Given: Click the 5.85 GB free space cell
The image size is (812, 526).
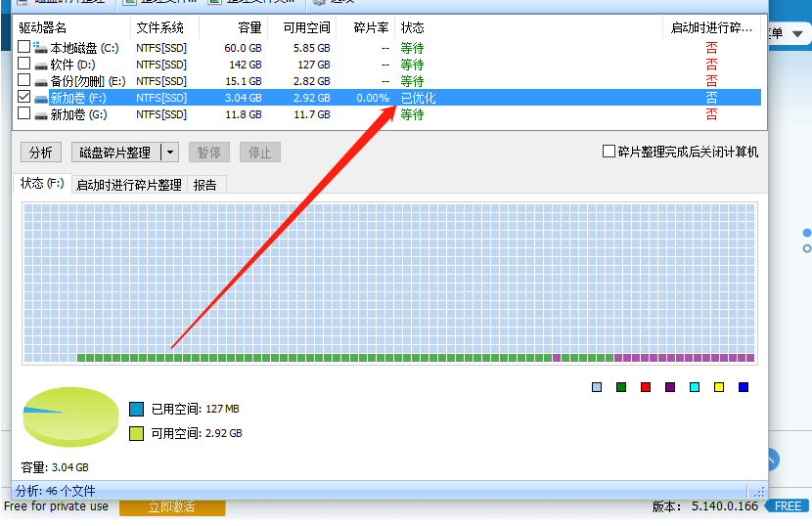Looking at the screenshot, I should pyautogui.click(x=312, y=48).
